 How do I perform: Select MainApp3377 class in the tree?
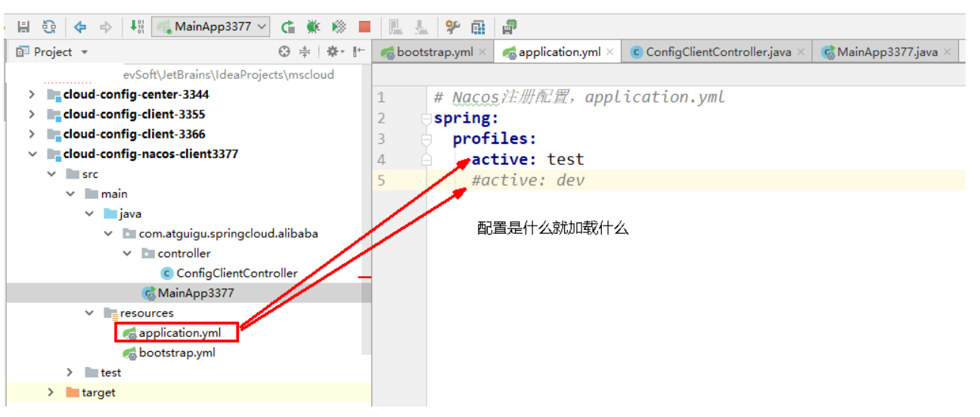pos(195,293)
